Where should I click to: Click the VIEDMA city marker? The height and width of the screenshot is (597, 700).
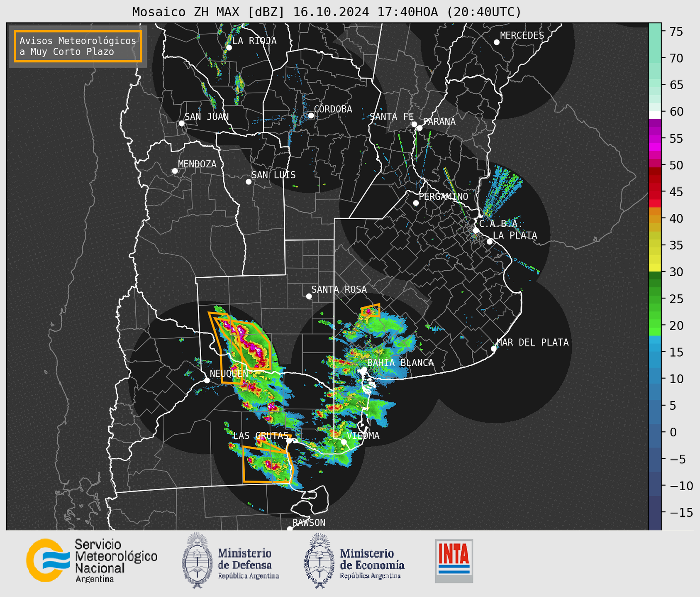344,442
